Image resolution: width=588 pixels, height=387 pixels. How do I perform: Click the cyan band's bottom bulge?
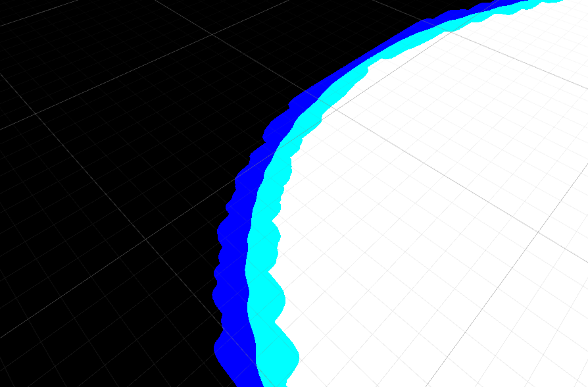282,355
